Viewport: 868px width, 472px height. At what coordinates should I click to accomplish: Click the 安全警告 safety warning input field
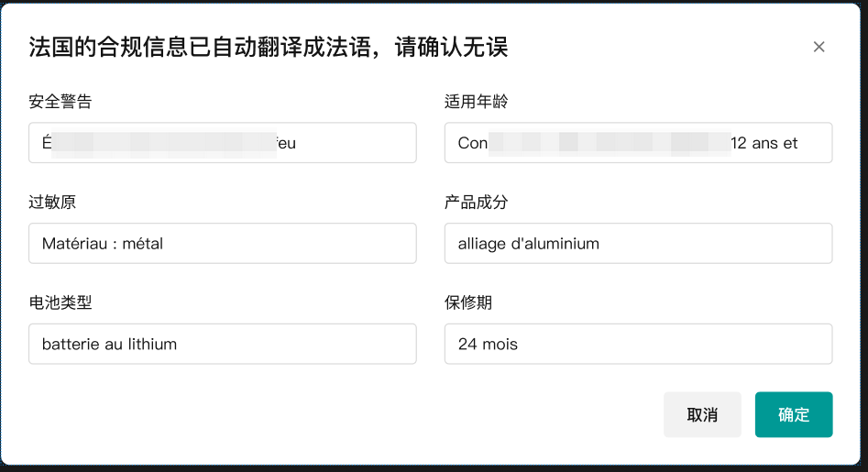(222, 143)
